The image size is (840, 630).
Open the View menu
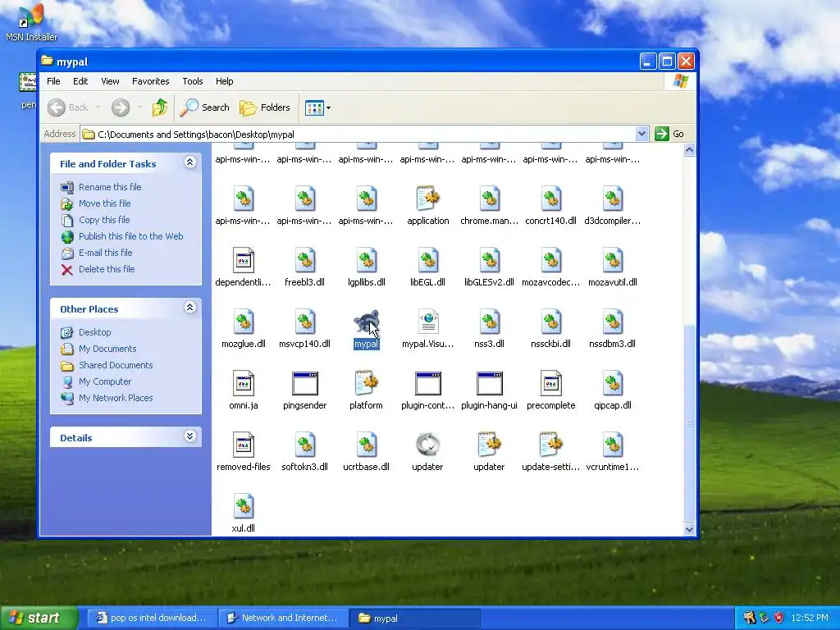[x=110, y=81]
